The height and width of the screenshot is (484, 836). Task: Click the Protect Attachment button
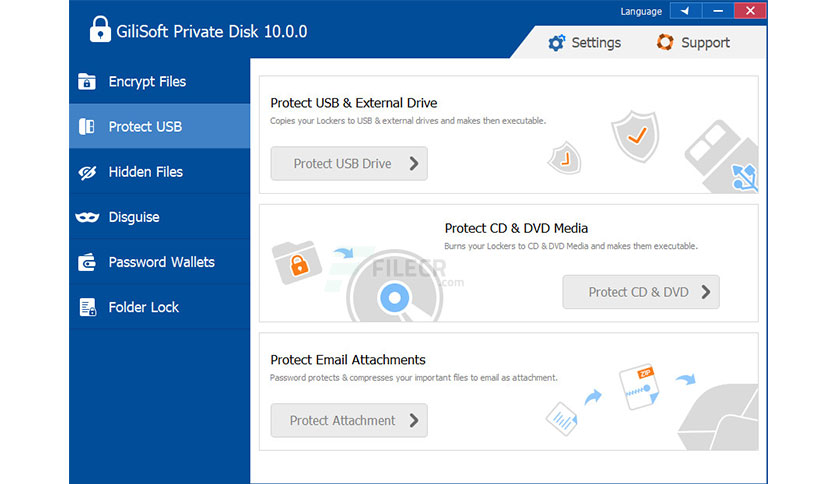click(x=349, y=421)
